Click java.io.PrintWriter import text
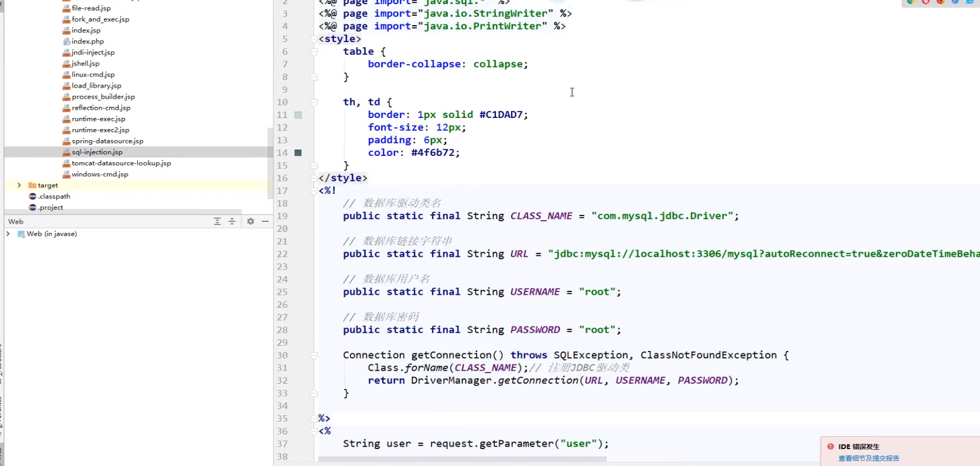Viewport: 980px width, 466px height. 482,26
